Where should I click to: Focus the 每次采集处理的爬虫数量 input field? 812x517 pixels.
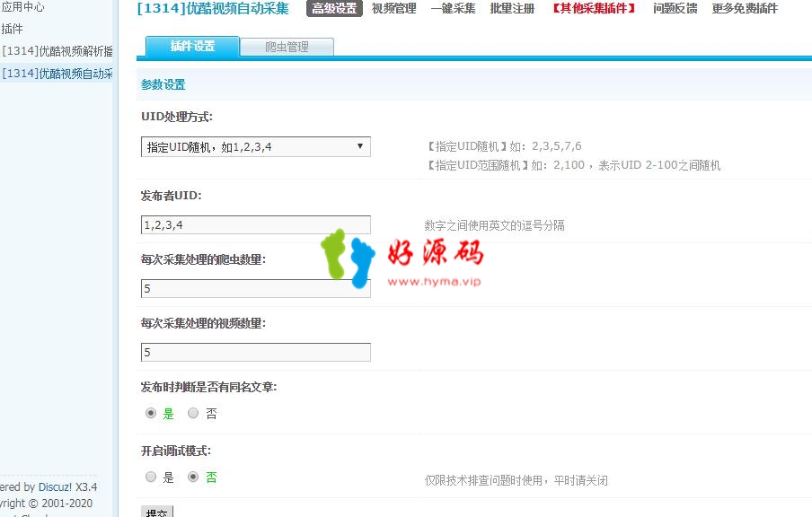click(x=256, y=288)
